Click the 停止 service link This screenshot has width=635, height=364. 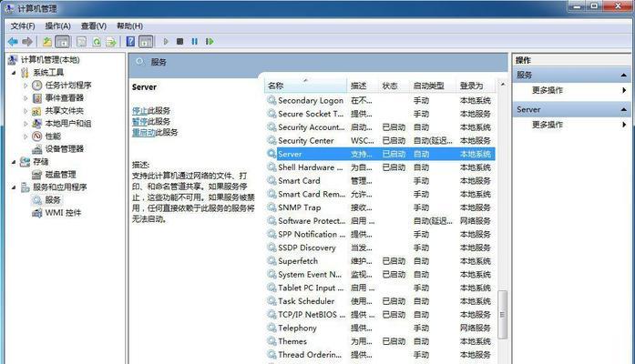tap(139, 110)
